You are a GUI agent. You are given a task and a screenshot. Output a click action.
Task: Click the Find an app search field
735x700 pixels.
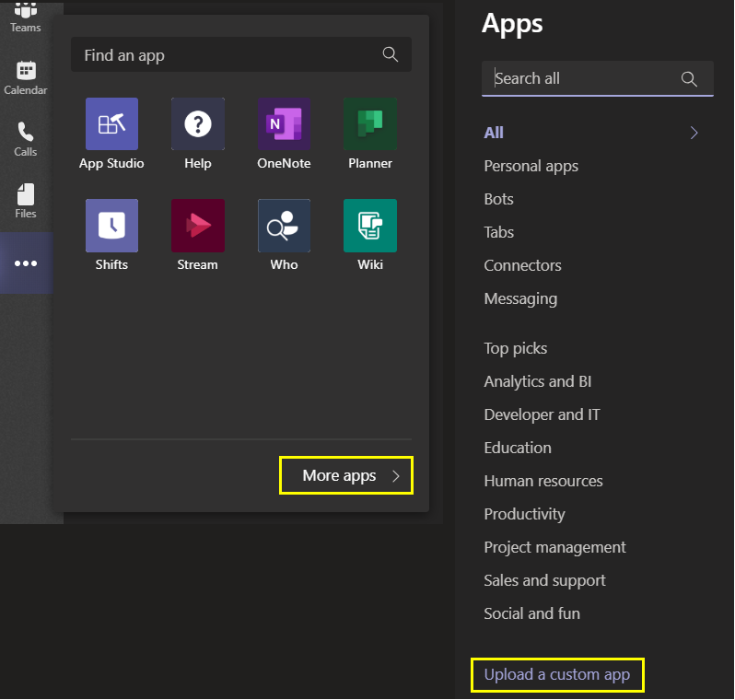(x=241, y=55)
